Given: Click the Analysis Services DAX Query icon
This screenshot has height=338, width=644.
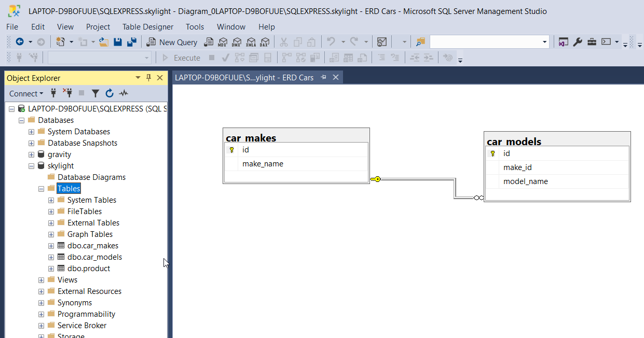Looking at the screenshot, I should (x=265, y=42).
